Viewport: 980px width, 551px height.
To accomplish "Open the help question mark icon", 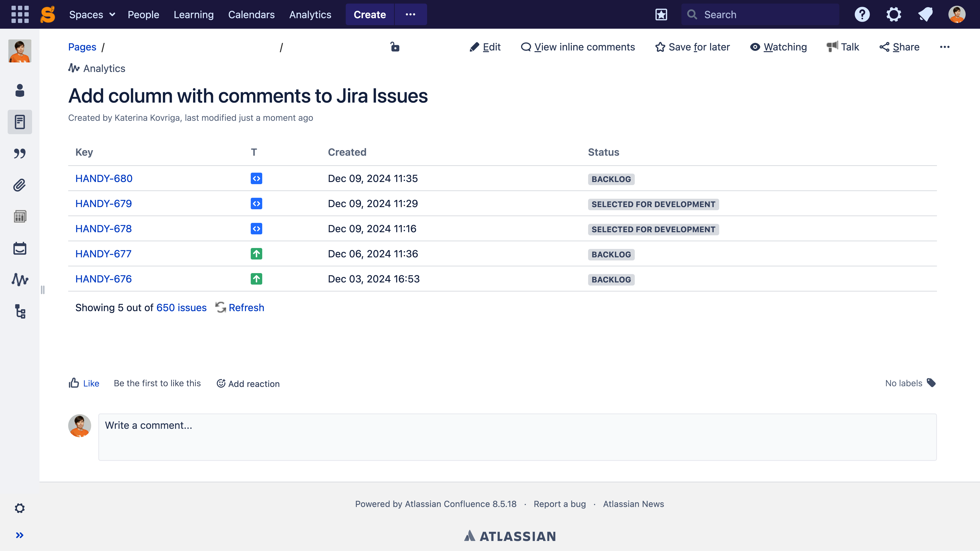I will (862, 14).
